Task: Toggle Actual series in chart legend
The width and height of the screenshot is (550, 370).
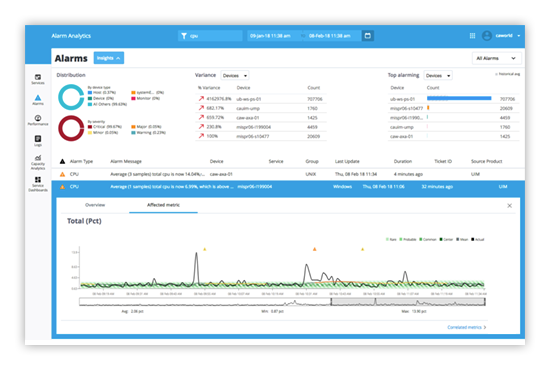Action: tap(478, 240)
